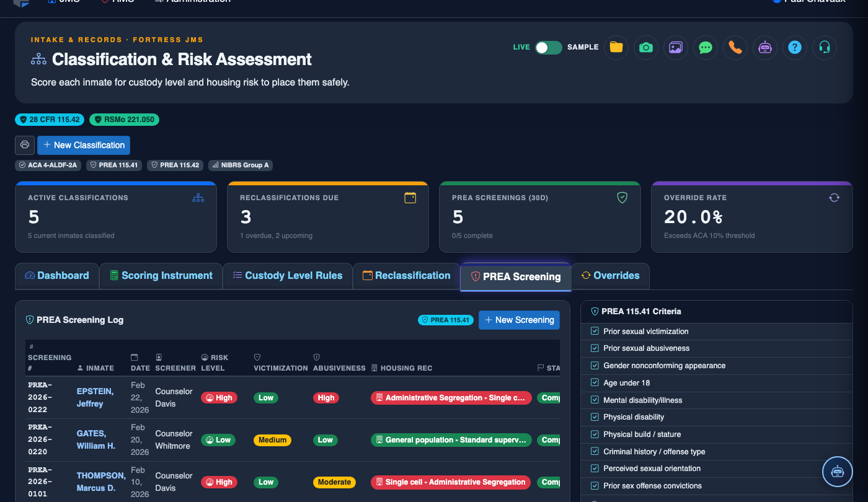Toggle Physical build / stature checkbox

[595, 434]
